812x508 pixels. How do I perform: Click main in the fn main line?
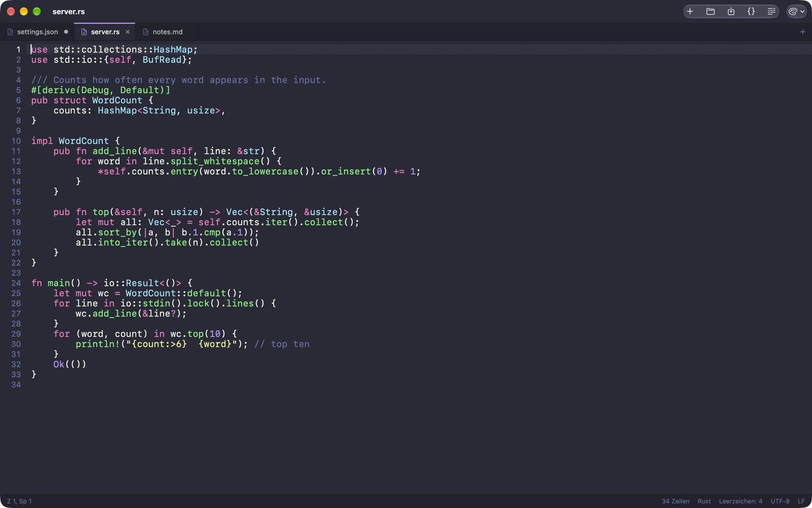(x=59, y=283)
